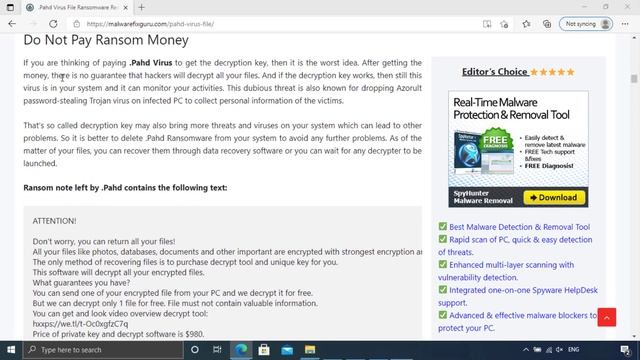640x360 pixels.
Task: Open the Mail app on taskbar
Action: 287,350
